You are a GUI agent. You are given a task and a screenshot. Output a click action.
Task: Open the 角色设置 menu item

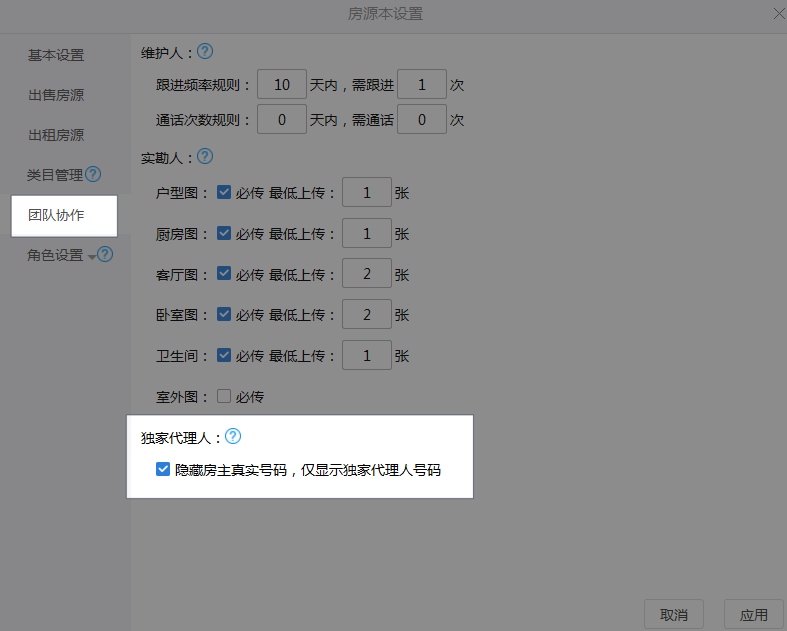pos(55,255)
